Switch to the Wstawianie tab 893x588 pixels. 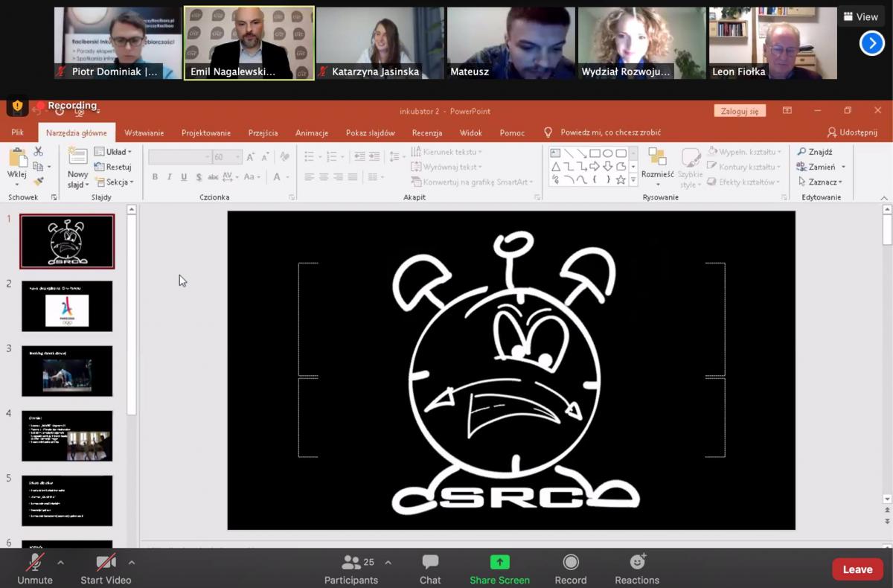pos(144,132)
